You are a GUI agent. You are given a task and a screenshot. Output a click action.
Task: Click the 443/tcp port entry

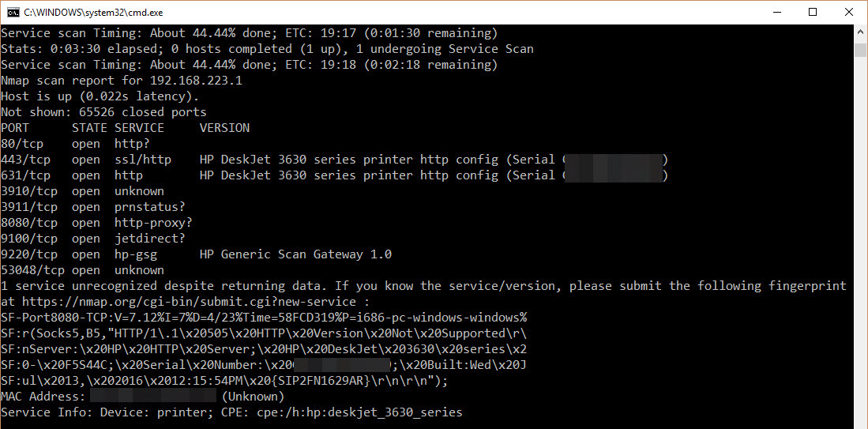pyautogui.click(x=25, y=160)
